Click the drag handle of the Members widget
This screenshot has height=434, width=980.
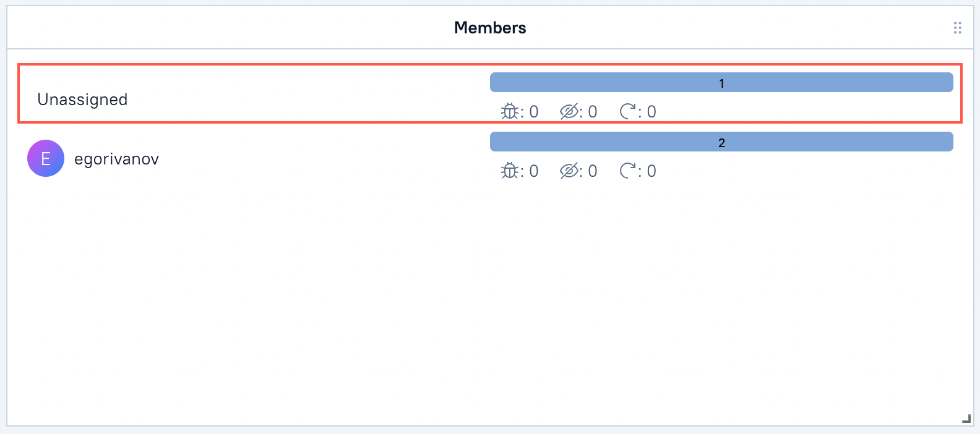click(x=957, y=28)
